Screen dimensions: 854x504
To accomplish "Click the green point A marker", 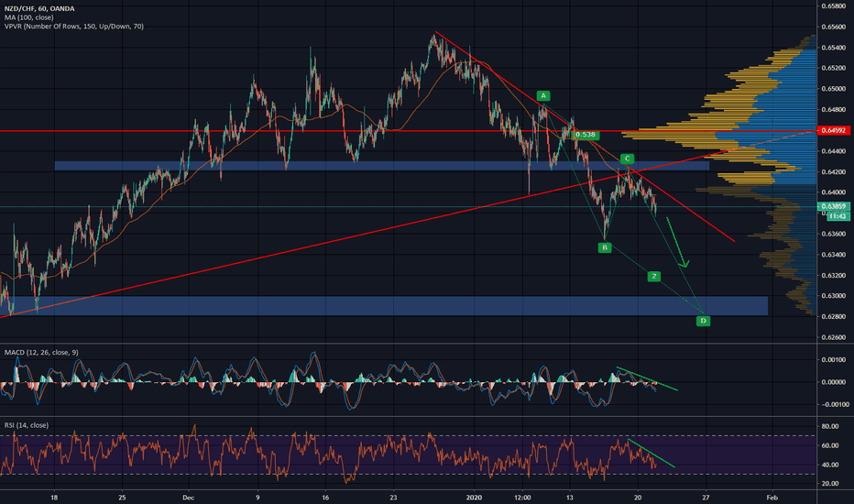I will (542, 95).
